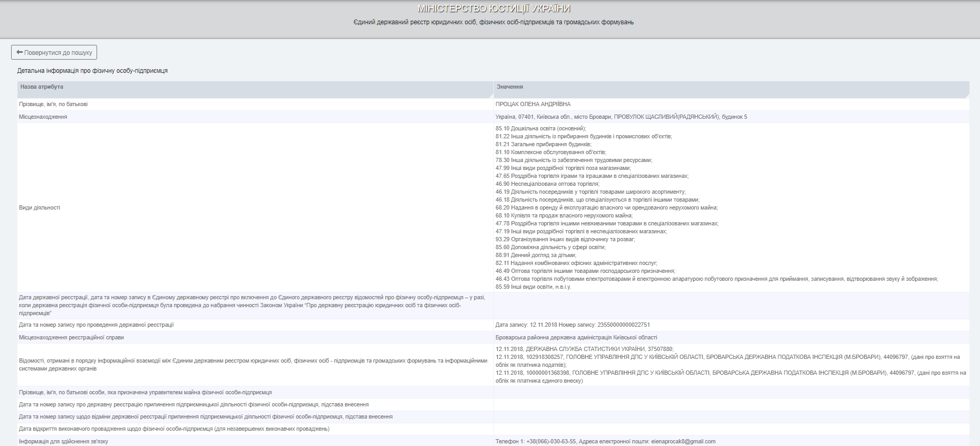Click the 85.59 Інші види освіти line
This screenshot has width=980, height=446.
pyautogui.click(x=533, y=287)
